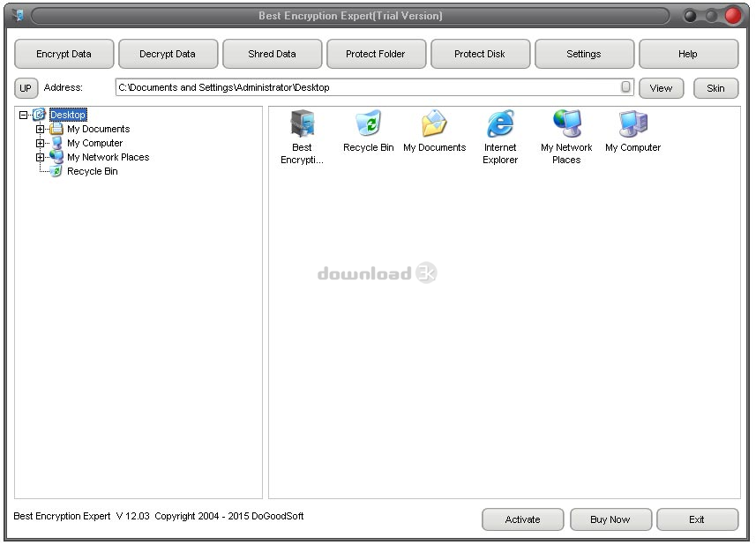Viewport: 756px width, 545px height.
Task: Open Protect Disk
Action: coord(480,54)
